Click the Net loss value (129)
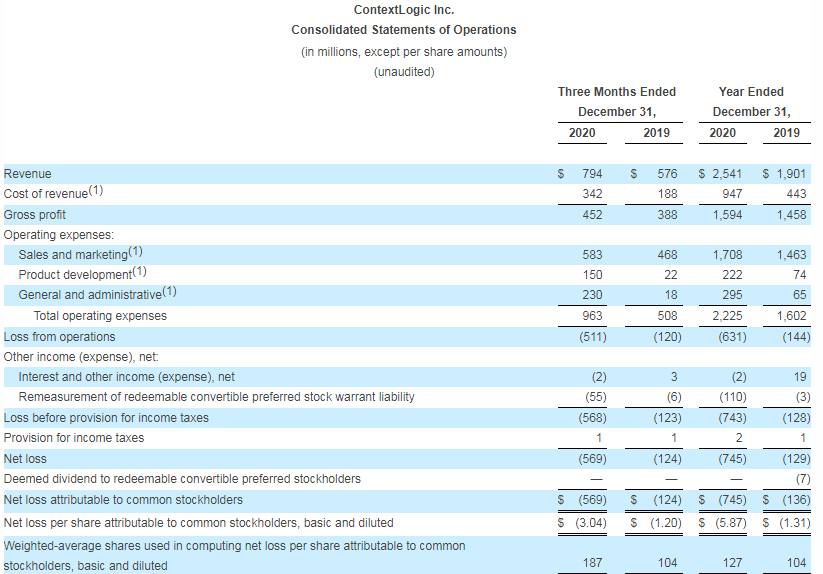The image size is (823, 574). click(x=796, y=458)
